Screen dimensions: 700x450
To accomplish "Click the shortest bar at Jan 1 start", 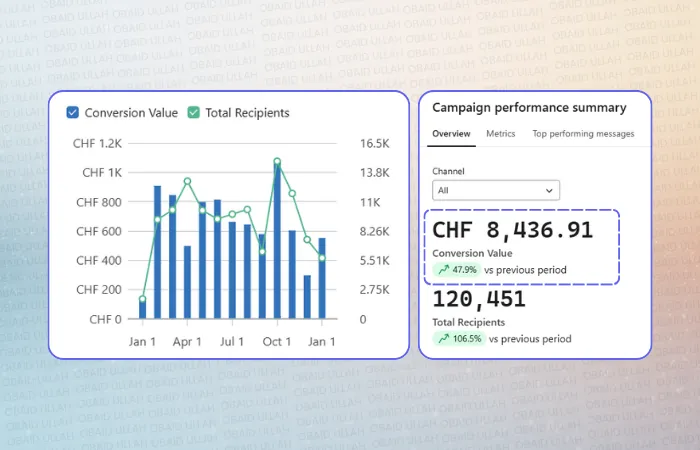I will 142,308.
